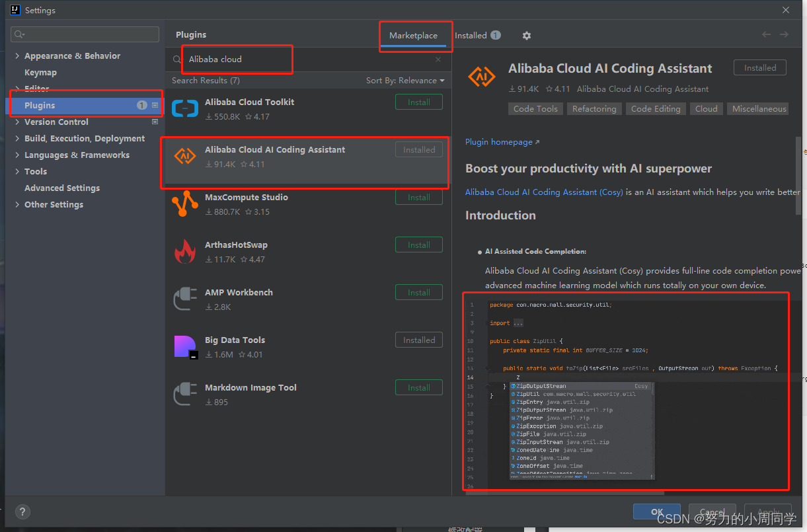Install Alibaba Cloud Toolkit

coord(419,102)
